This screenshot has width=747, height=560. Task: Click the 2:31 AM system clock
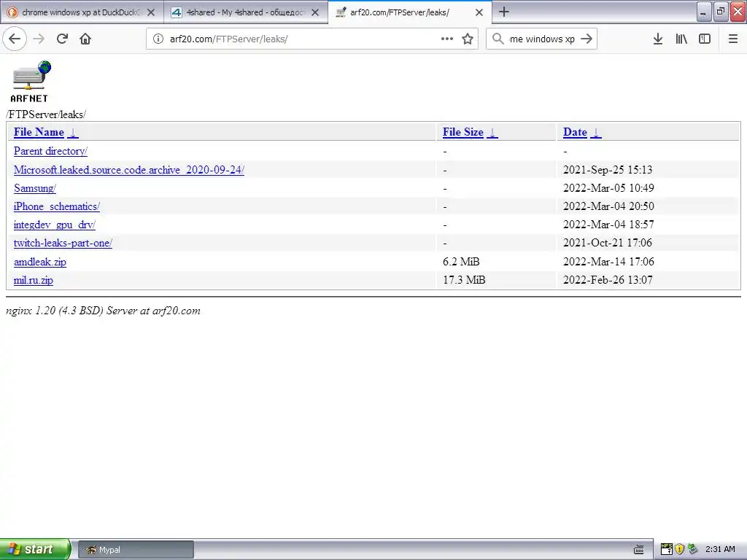pyautogui.click(x=720, y=549)
